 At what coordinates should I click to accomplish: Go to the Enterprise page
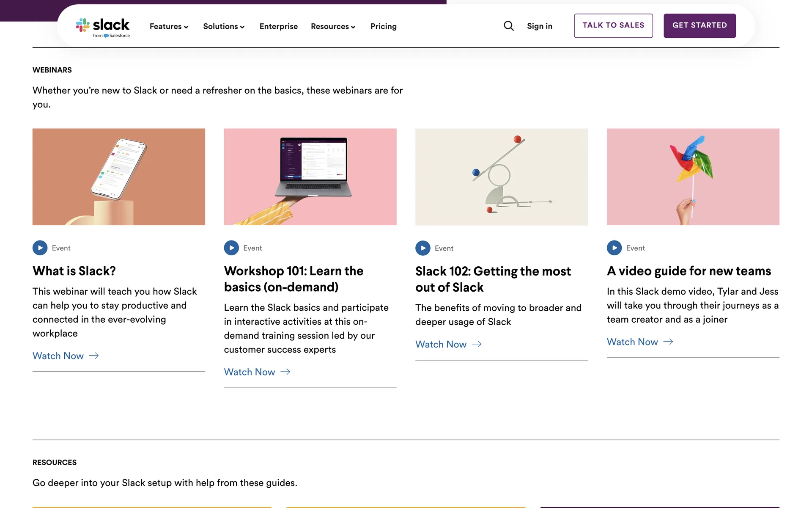(278, 26)
